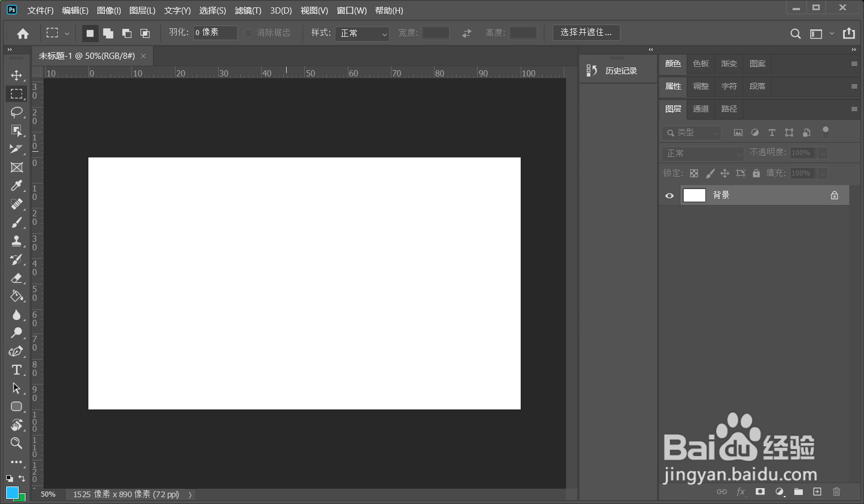The image size is (864, 504).
Task: Click the blue foreground color swatch
Action: tap(12, 492)
